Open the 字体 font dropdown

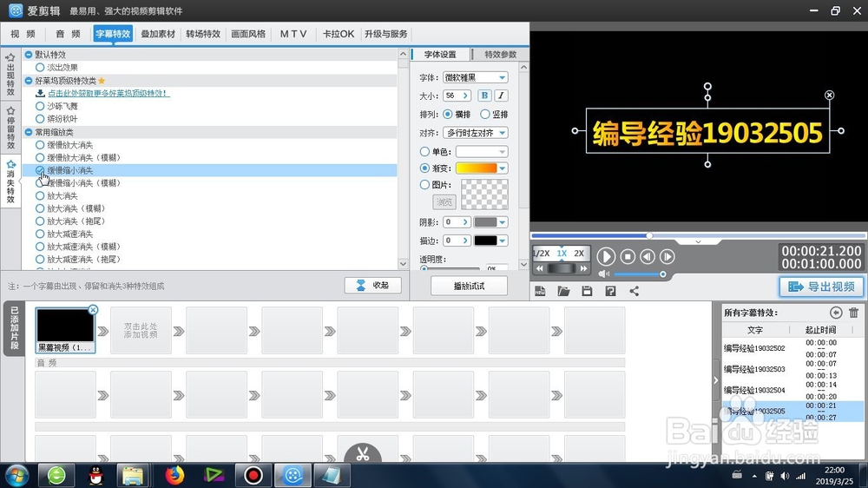coord(476,77)
